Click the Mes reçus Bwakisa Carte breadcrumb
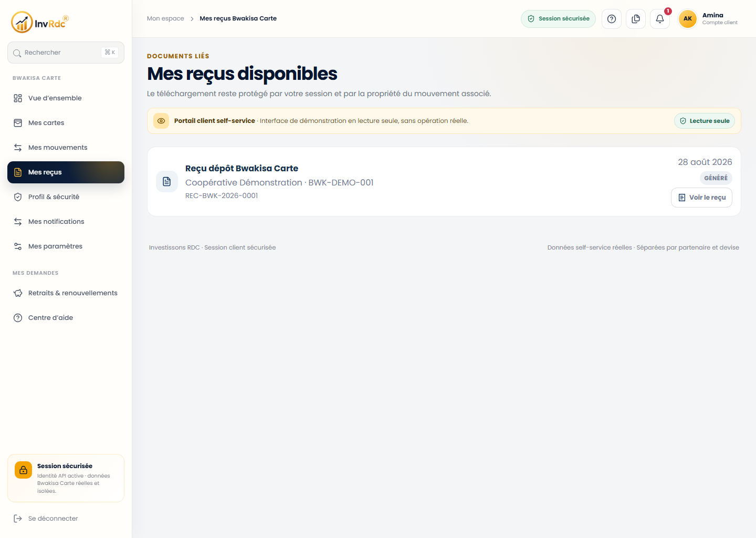 238,18
